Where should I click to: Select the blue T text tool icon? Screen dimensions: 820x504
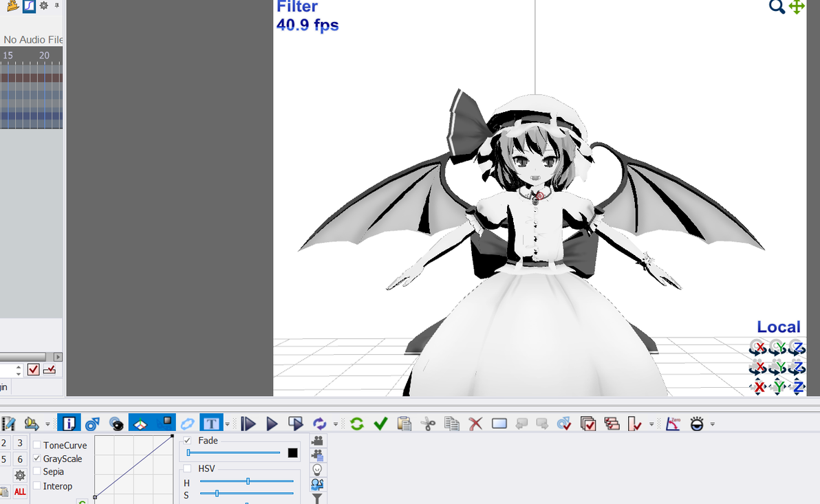click(x=211, y=424)
